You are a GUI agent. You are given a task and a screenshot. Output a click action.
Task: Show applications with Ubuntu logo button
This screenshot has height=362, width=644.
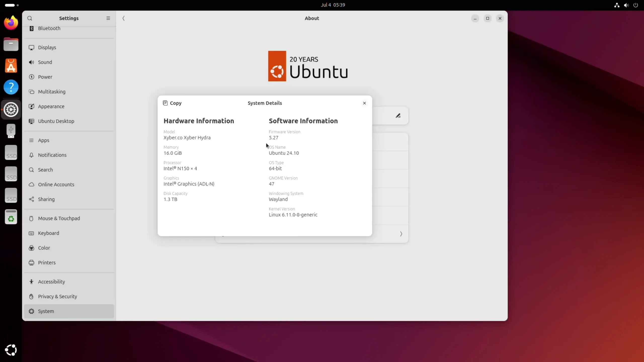tap(11, 350)
